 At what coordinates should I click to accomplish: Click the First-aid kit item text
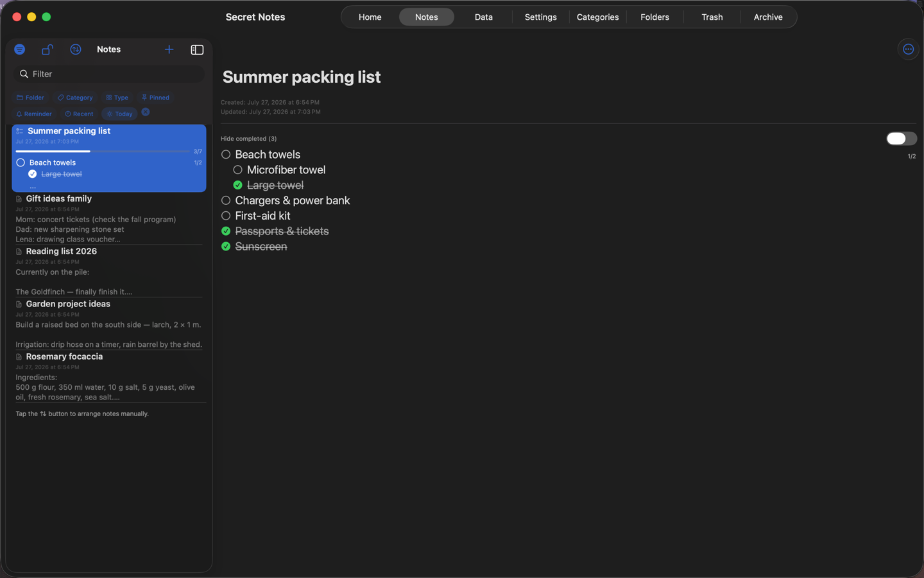pyautogui.click(x=262, y=216)
